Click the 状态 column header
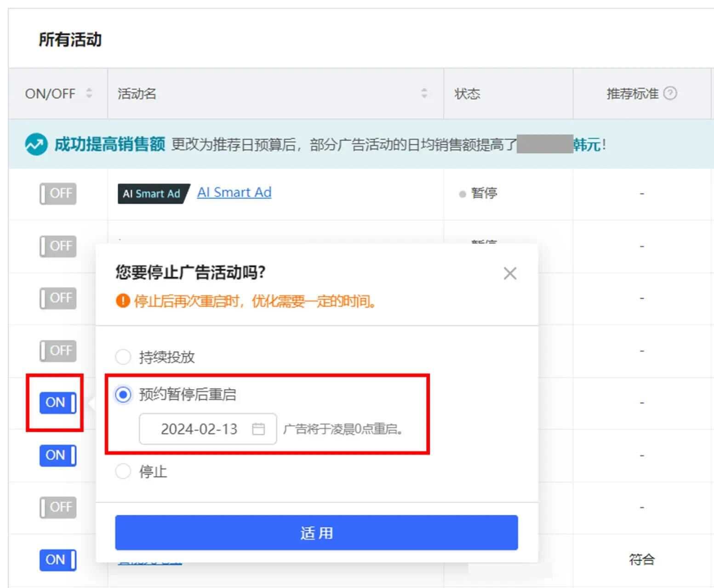 tap(468, 94)
